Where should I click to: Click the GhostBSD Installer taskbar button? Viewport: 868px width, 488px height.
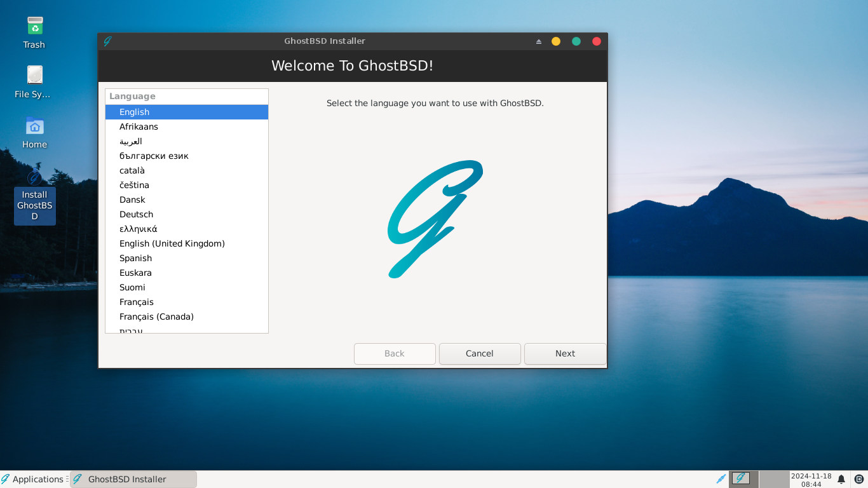tap(133, 479)
